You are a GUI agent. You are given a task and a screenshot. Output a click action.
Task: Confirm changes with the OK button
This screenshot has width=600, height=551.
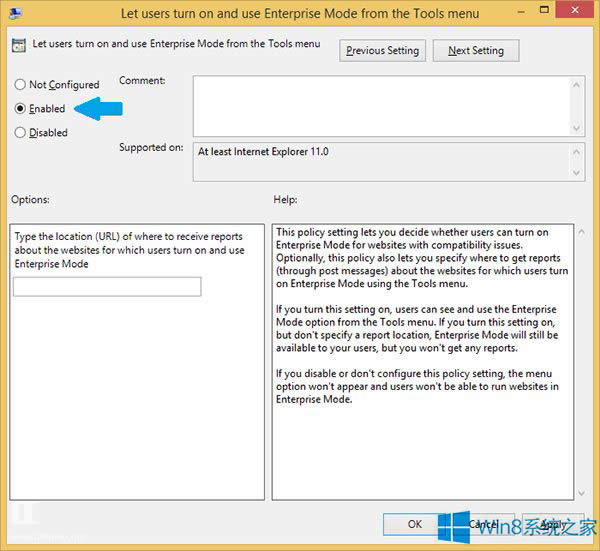click(415, 523)
